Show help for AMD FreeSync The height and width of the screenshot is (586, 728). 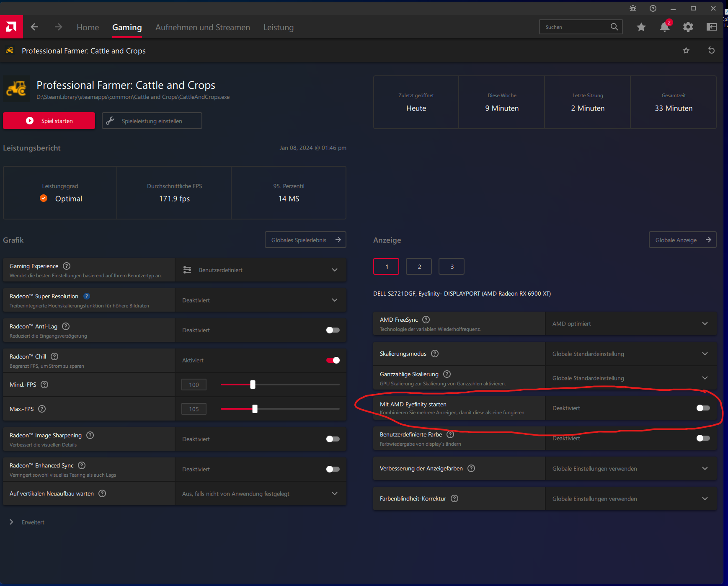pyautogui.click(x=426, y=320)
